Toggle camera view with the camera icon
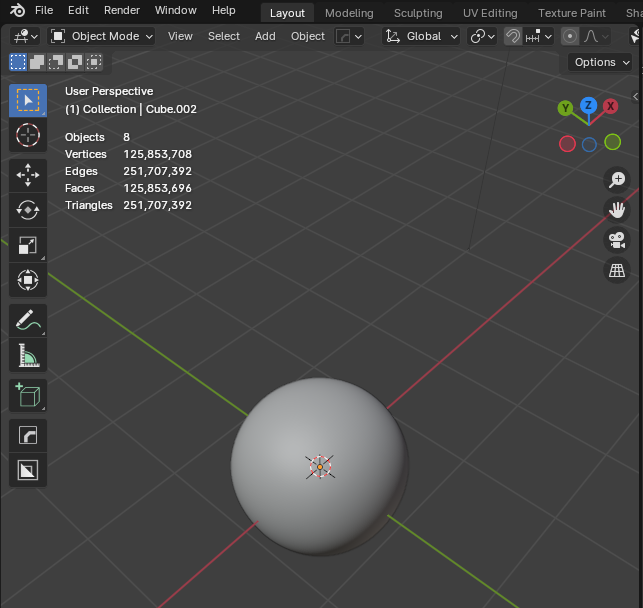Viewport: 643px width, 608px height. 617,240
